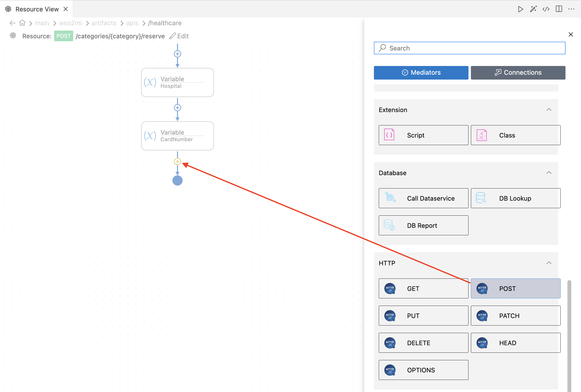
Task: Add a DB Lookup mediator
Action: (x=515, y=198)
